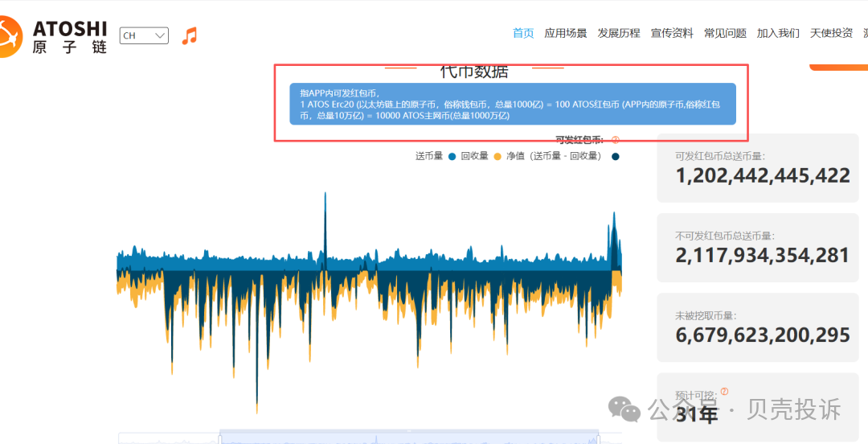
Task: Open the CH language dropdown
Action: pos(144,35)
